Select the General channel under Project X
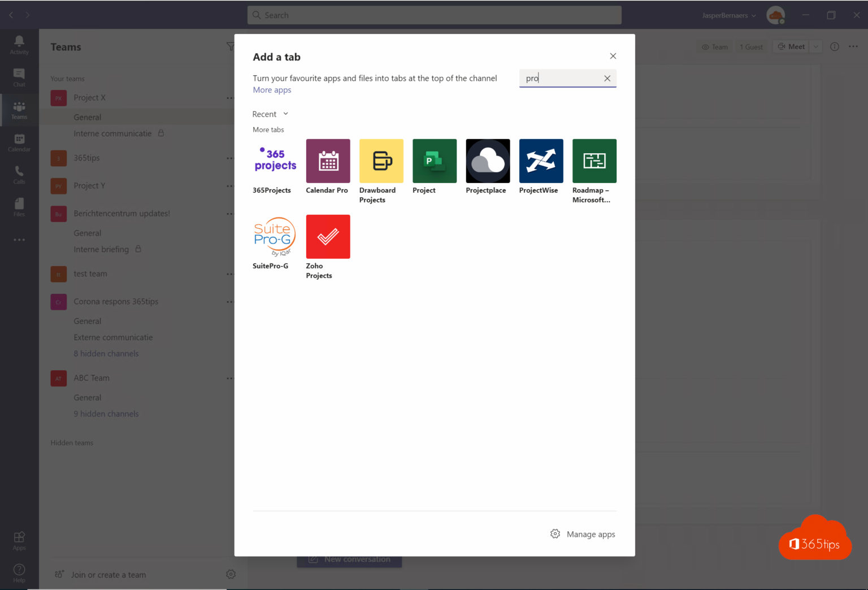 pyautogui.click(x=88, y=116)
